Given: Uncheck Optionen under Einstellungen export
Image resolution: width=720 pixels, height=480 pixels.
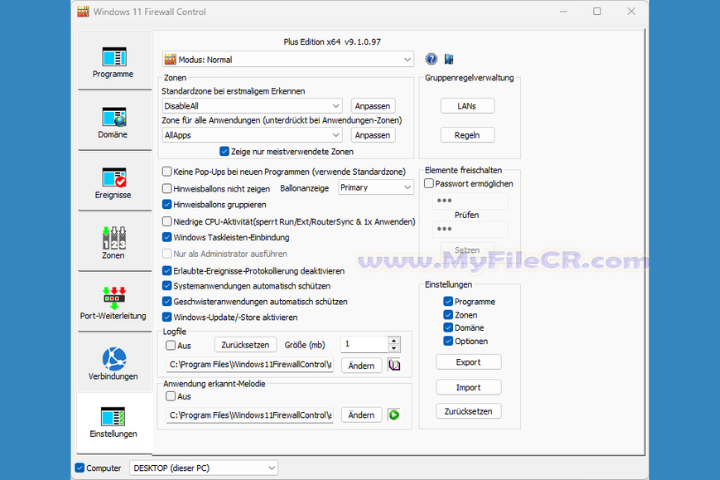Looking at the screenshot, I should pos(448,341).
